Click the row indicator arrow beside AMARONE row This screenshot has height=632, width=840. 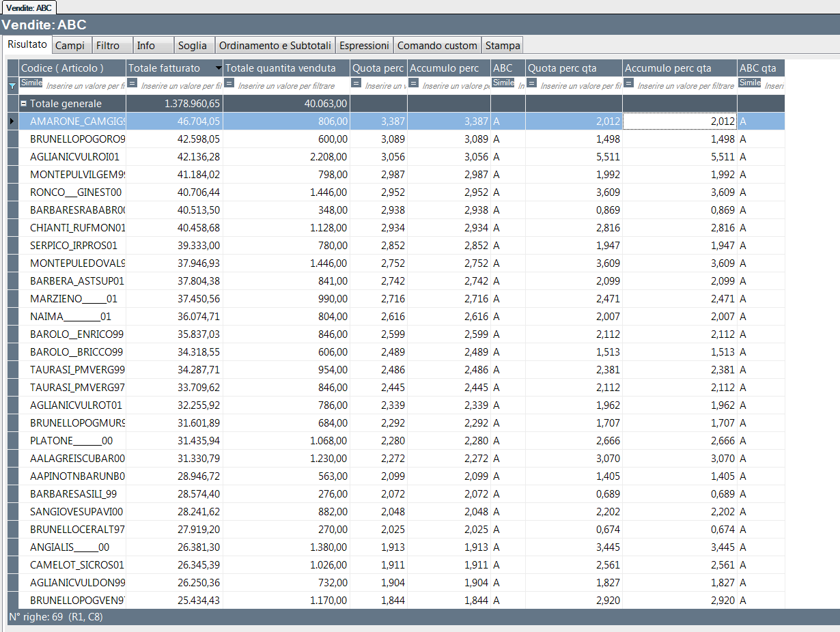[x=12, y=121]
